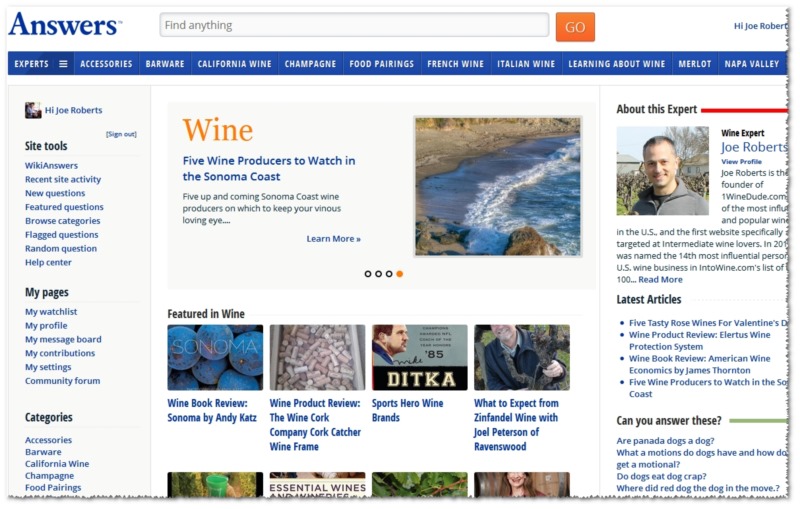The height and width of the screenshot is (509, 800).
Task: Open the Barware nav tab
Action: pos(165,64)
